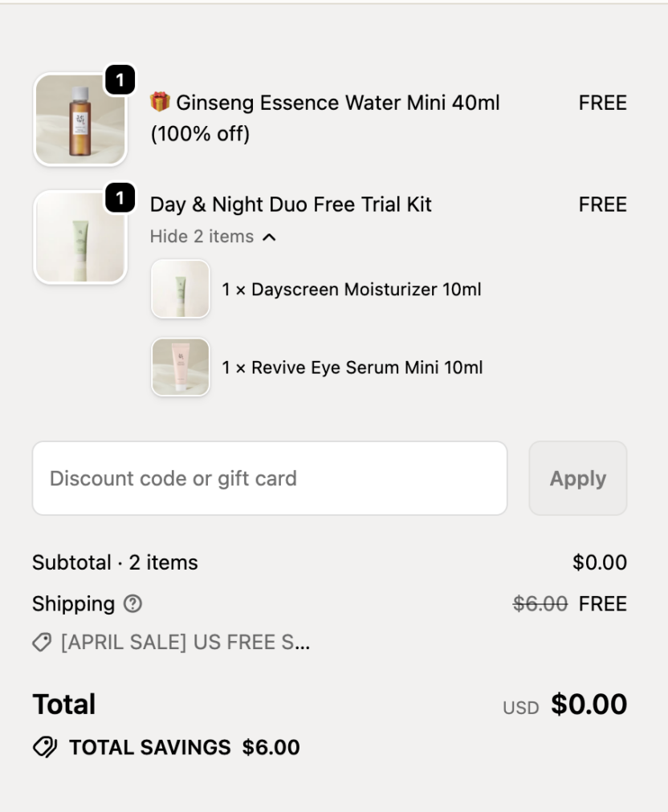
Task: Click the gift box emoji icon
Action: coord(161,103)
